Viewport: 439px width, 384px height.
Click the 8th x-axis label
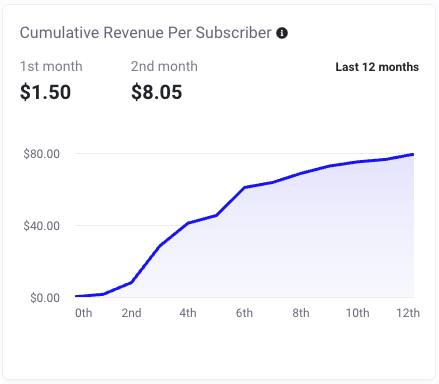click(x=301, y=313)
